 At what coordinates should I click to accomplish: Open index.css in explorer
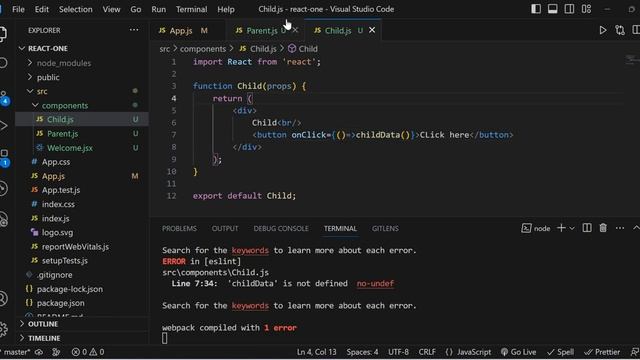(82, 204)
